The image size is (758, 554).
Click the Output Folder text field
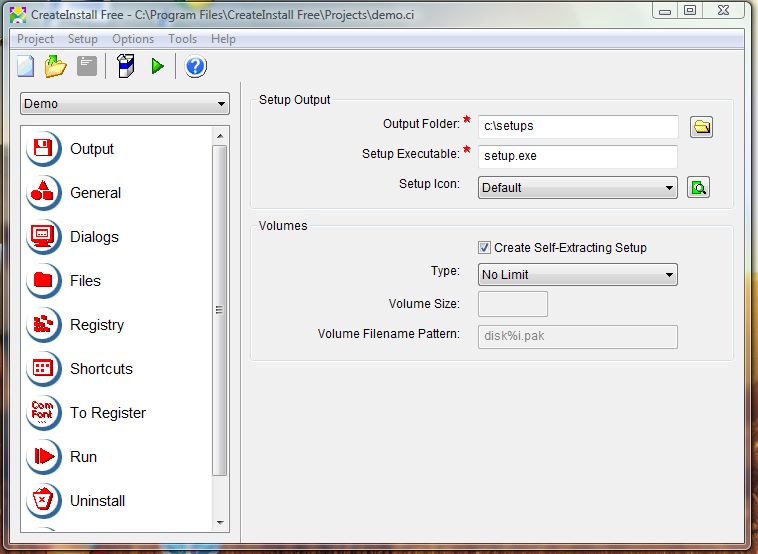point(578,126)
